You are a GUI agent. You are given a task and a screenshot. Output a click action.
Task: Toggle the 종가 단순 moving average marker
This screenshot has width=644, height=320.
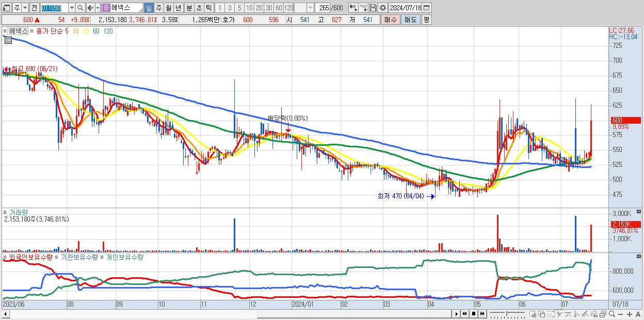32,31
